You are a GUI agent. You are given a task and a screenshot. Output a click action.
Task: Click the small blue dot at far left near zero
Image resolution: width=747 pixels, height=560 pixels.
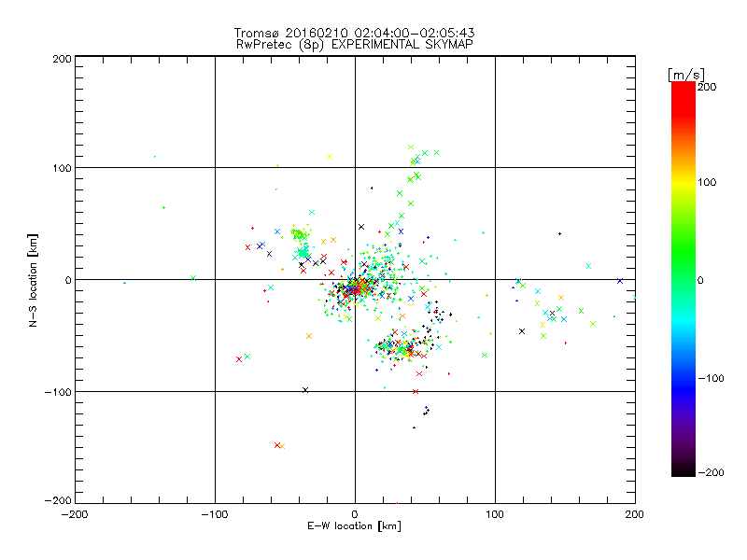point(124,283)
